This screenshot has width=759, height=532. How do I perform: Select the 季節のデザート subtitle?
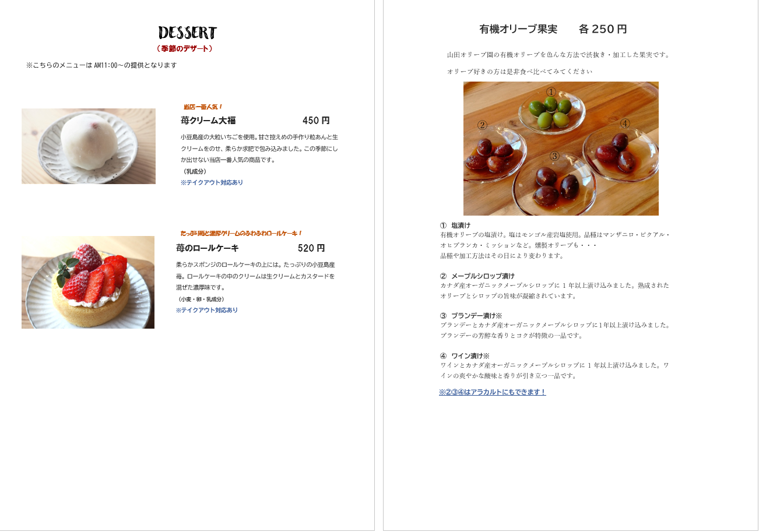[184, 48]
